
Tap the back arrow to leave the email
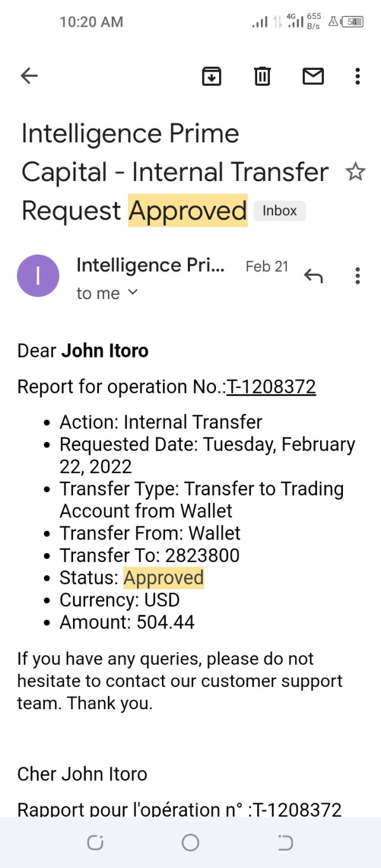tap(29, 76)
